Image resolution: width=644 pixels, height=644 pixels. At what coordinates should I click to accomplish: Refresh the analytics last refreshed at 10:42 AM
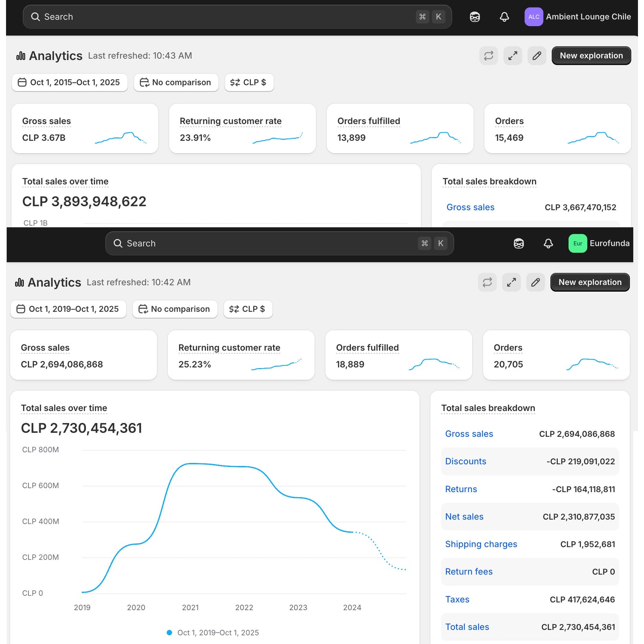click(487, 282)
